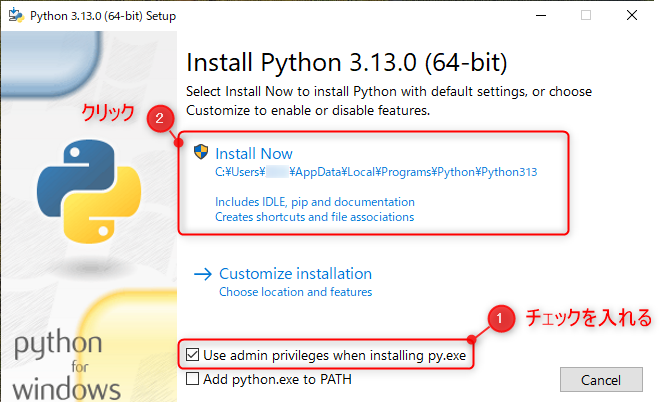672x402 pixels.
Task: Click the Creates shortcuts and file associations line
Action: [x=314, y=216]
